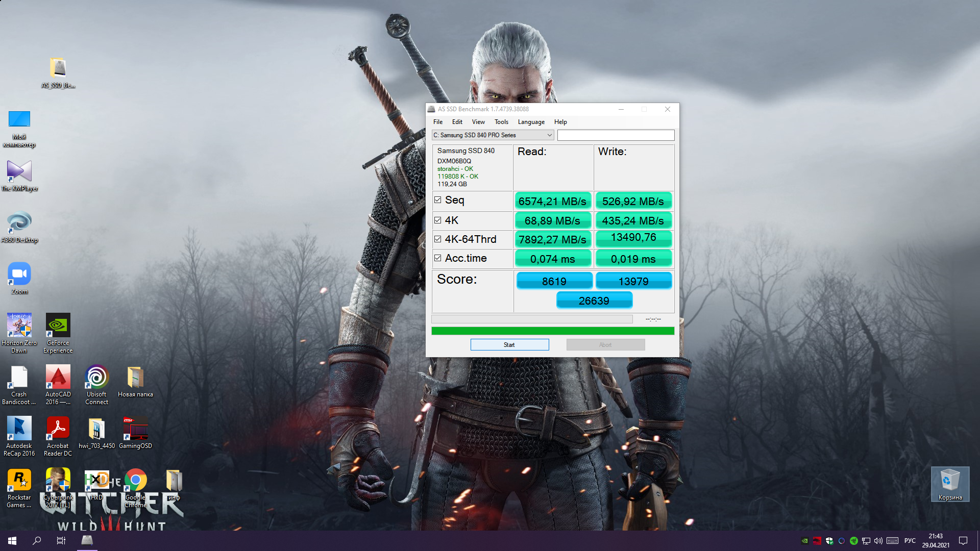Open Windows Security tray icon
This screenshot has height=551, width=980.
(x=829, y=541)
